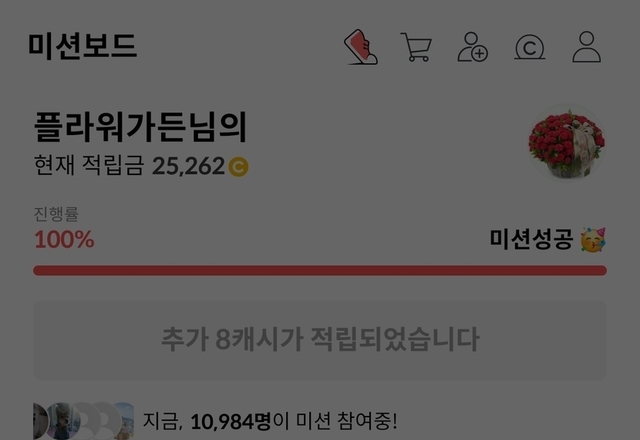Open the red sneaker step-counter icon
The width and height of the screenshot is (640, 440).
[x=361, y=47]
